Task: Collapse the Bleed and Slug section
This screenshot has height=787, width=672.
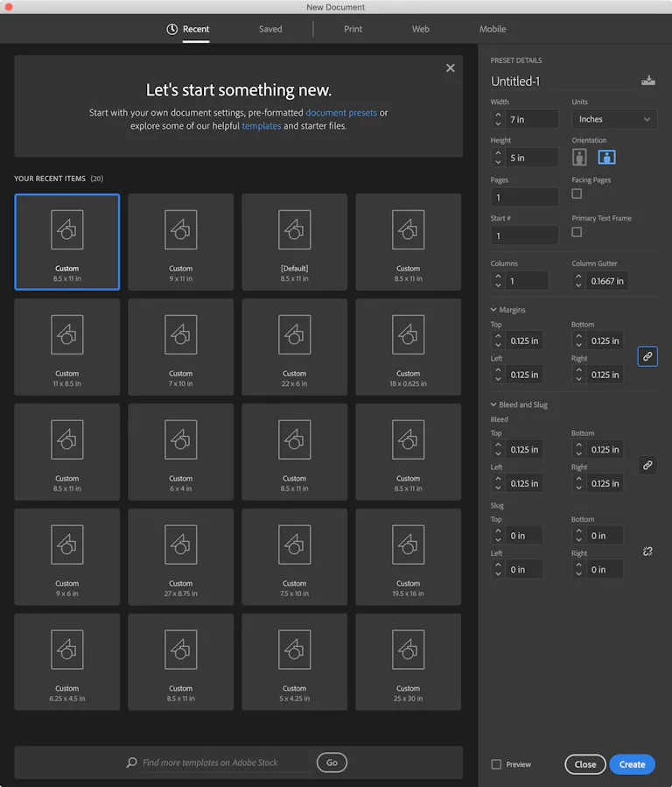Action: pyautogui.click(x=493, y=404)
